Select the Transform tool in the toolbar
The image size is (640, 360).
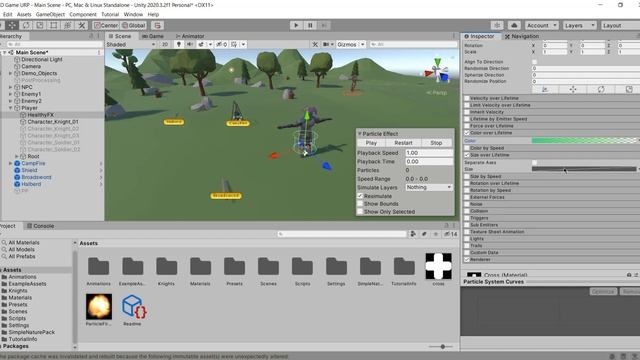[67, 25]
